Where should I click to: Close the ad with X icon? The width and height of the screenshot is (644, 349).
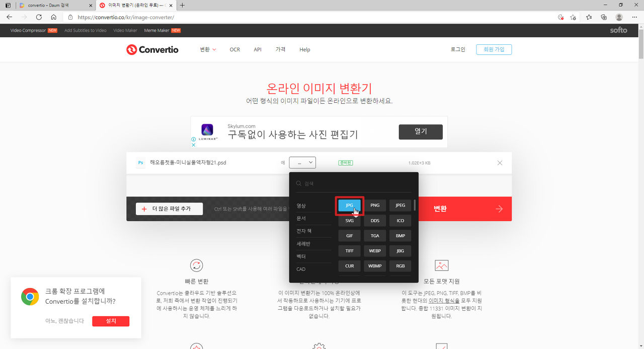click(193, 145)
